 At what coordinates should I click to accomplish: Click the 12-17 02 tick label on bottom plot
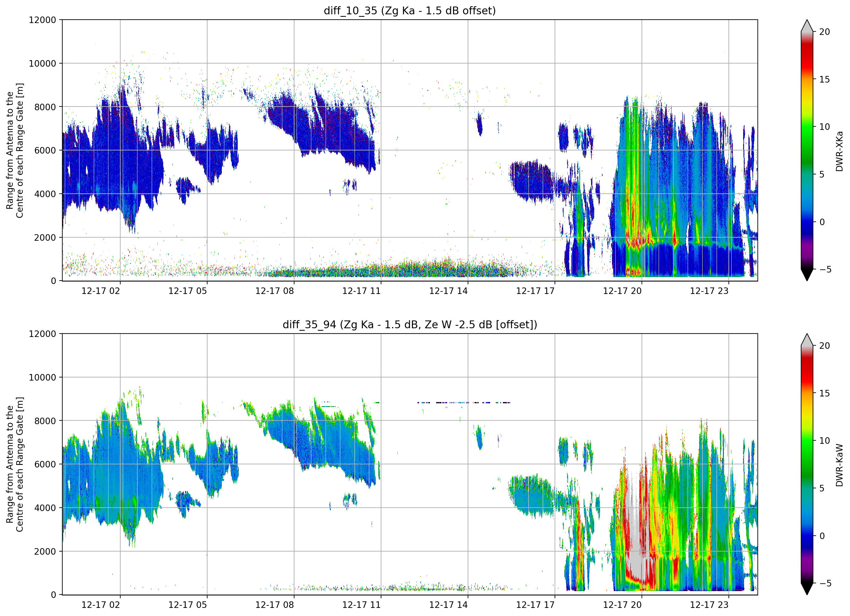coord(100,605)
